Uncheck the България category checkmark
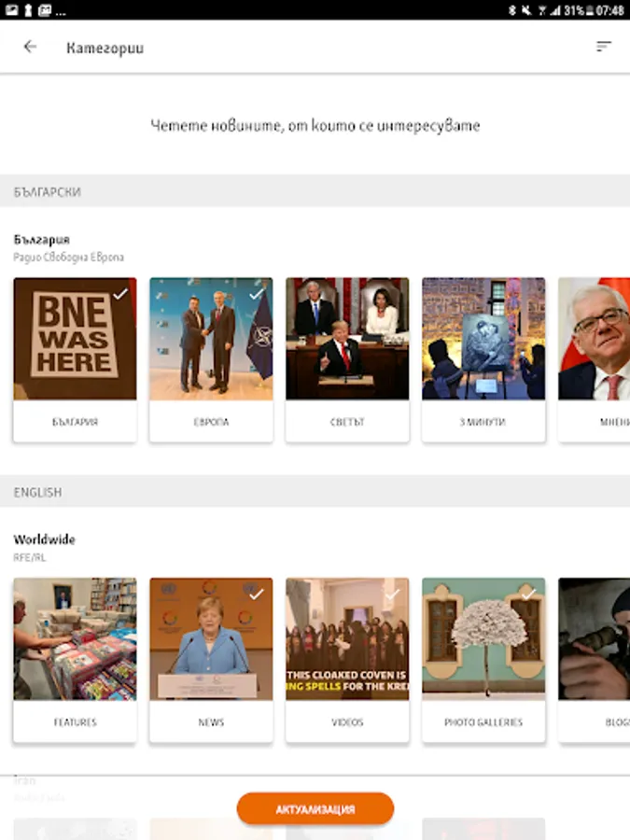This screenshot has width=630, height=840. pos(120,294)
